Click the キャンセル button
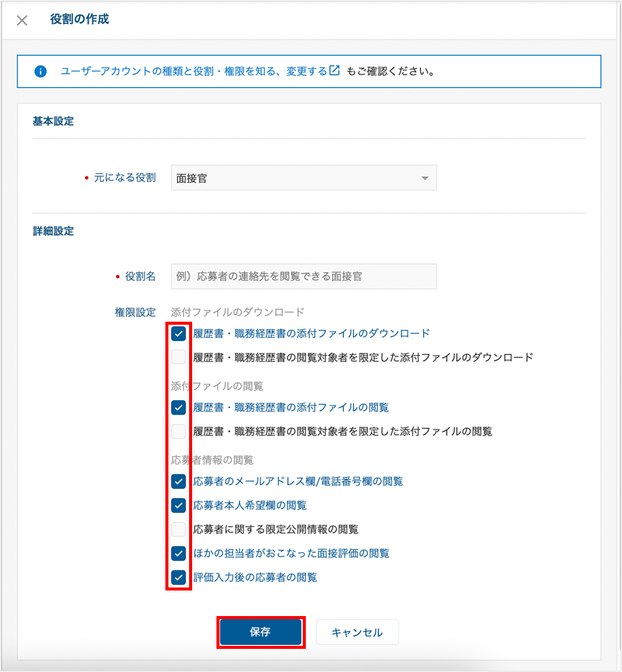 358,632
